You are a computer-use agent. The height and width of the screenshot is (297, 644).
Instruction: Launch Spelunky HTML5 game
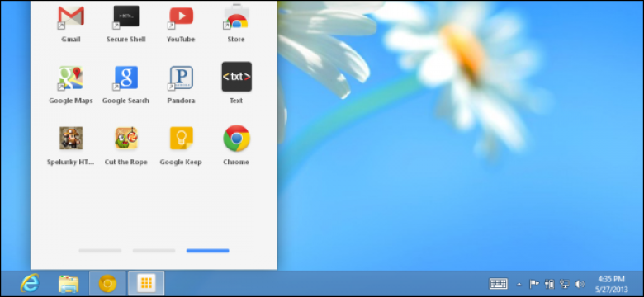coord(71,139)
